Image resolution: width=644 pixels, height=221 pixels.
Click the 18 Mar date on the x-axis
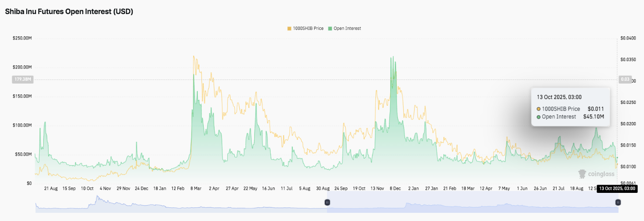click(468, 188)
